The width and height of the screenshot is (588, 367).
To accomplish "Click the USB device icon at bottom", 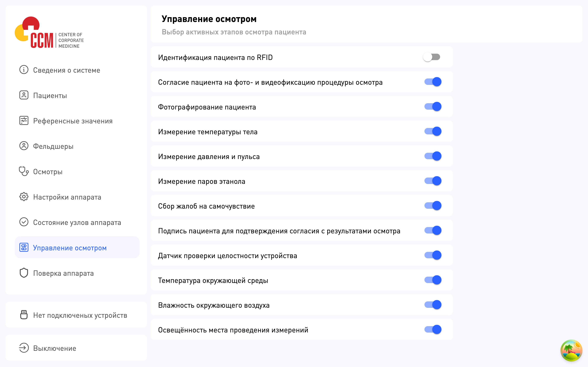I will 24,315.
